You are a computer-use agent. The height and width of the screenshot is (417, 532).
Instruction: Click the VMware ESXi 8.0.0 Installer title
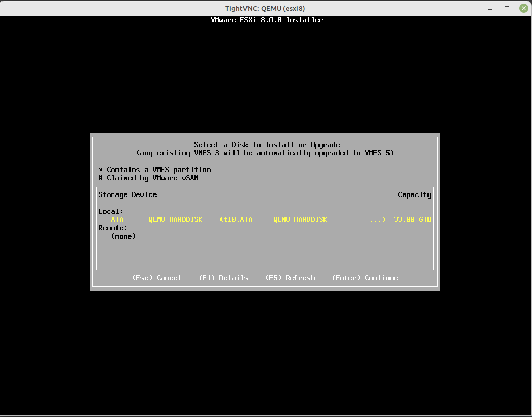coord(267,20)
